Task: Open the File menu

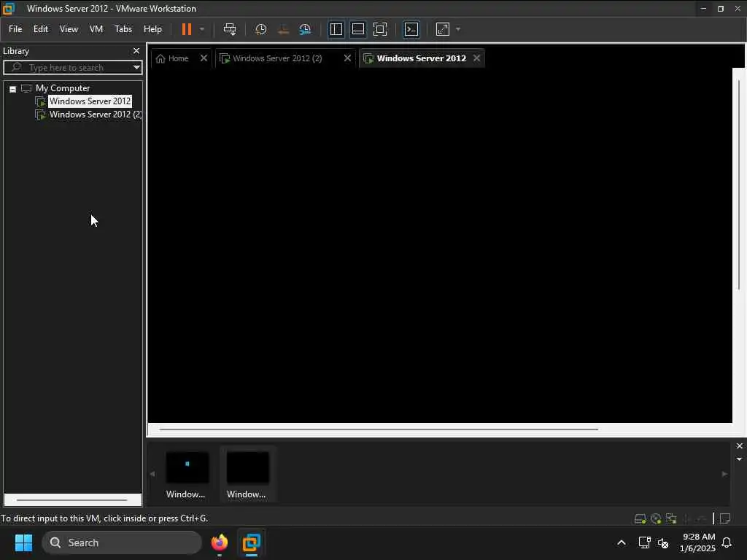Action: click(15, 29)
